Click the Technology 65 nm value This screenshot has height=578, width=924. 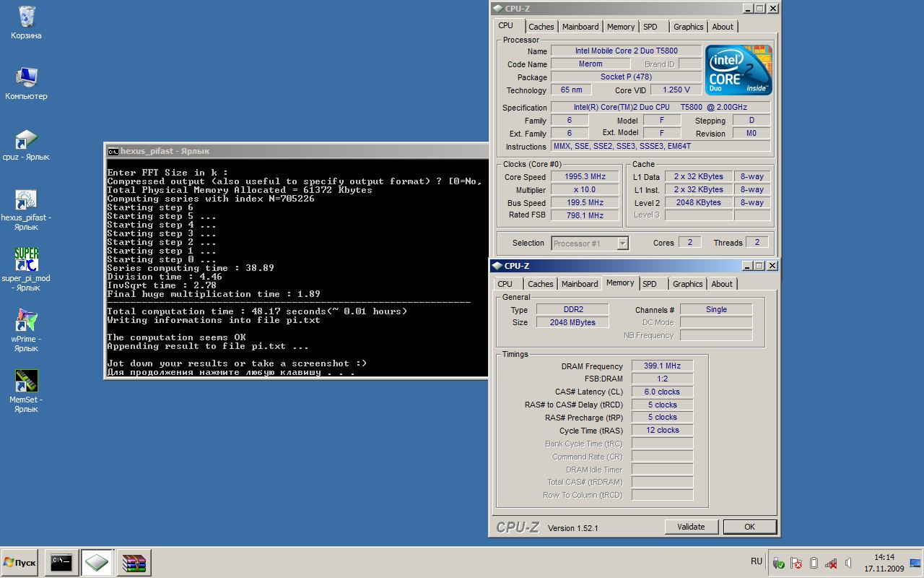[571, 90]
